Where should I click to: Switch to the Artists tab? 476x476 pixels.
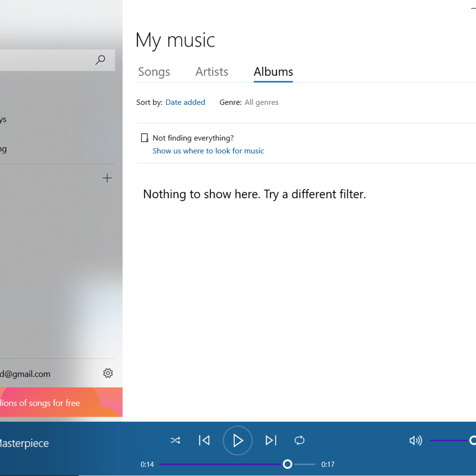click(x=212, y=72)
